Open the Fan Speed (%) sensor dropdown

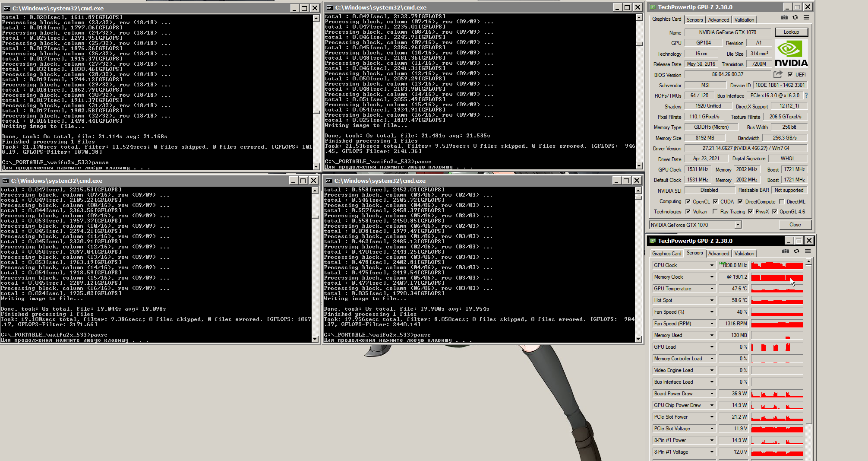pyautogui.click(x=712, y=312)
